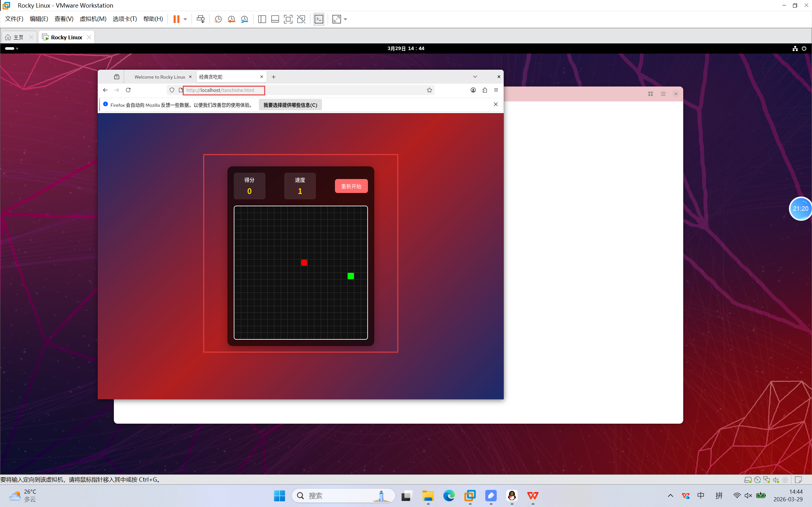Open the Firefox extensions puzzle icon

click(x=485, y=90)
